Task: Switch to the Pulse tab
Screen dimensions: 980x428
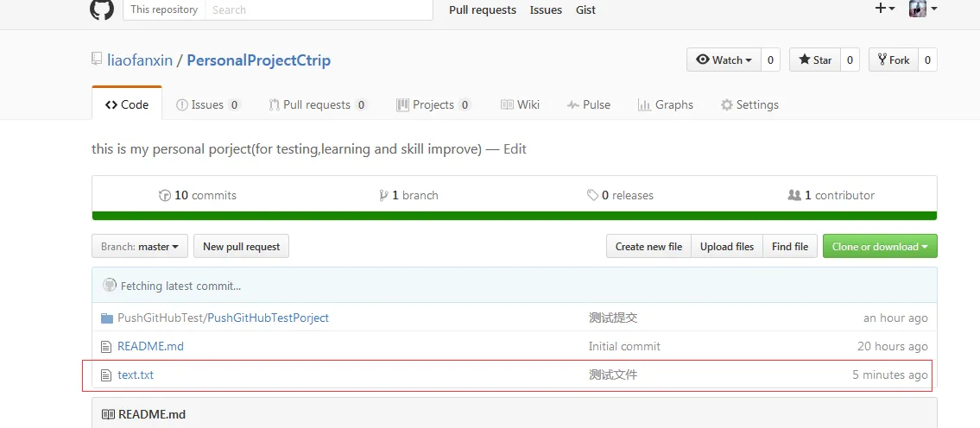Action: [589, 105]
